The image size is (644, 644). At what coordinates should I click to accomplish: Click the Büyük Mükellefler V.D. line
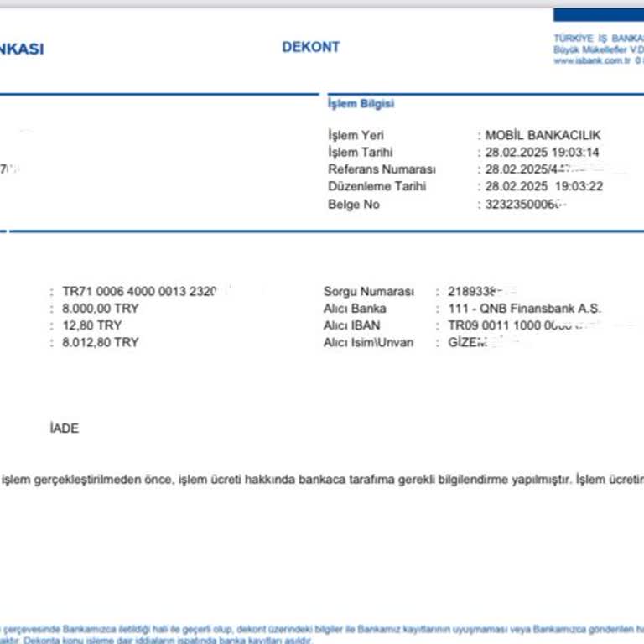pos(599,49)
